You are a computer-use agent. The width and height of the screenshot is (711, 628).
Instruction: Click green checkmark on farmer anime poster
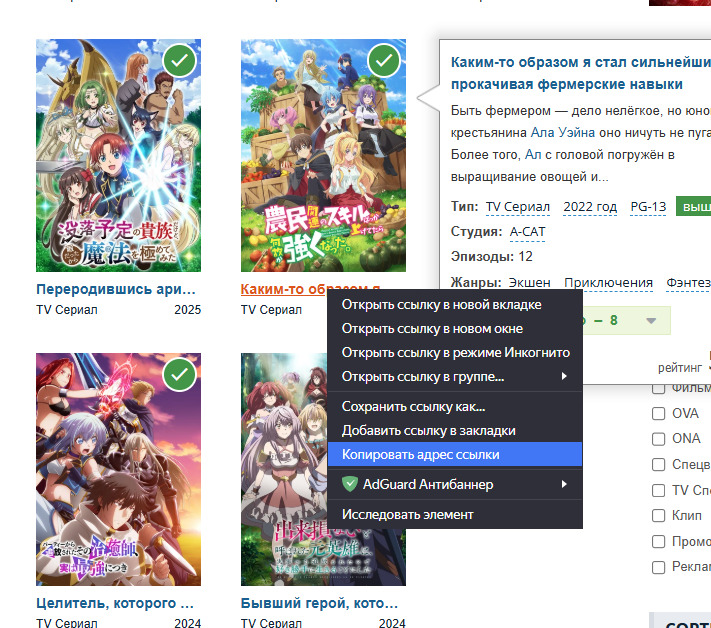[x=384, y=61]
